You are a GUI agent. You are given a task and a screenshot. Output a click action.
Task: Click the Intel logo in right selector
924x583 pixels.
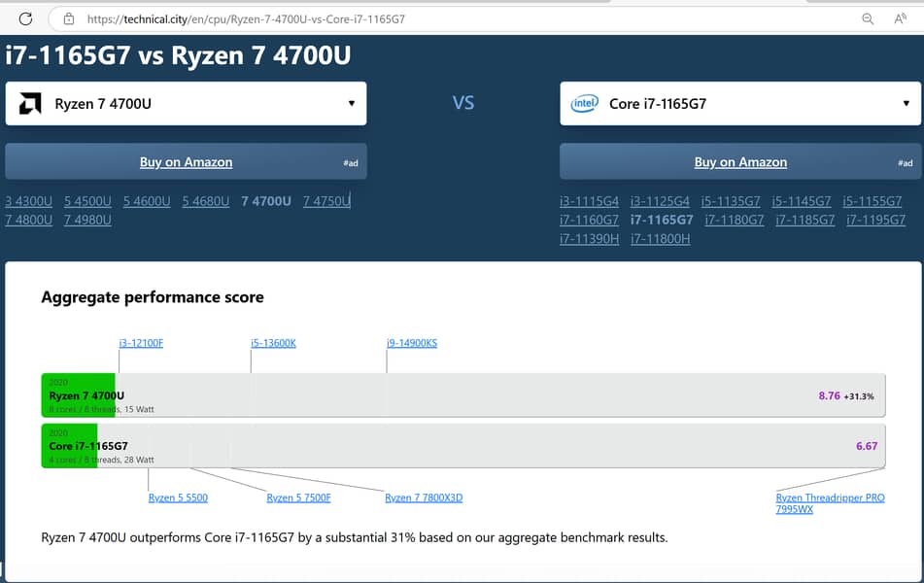[584, 104]
